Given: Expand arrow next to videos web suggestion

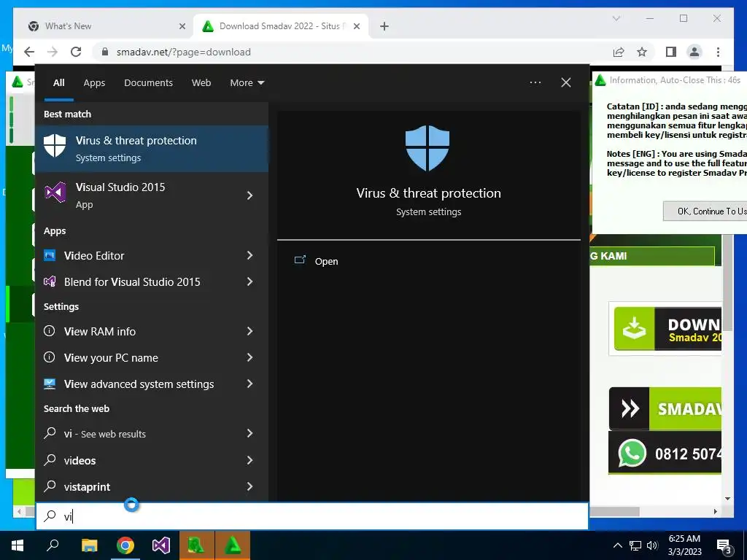Looking at the screenshot, I should (249, 461).
